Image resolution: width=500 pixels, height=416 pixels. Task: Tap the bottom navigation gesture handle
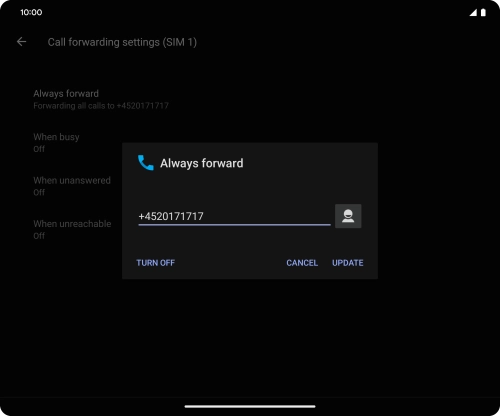point(250,406)
